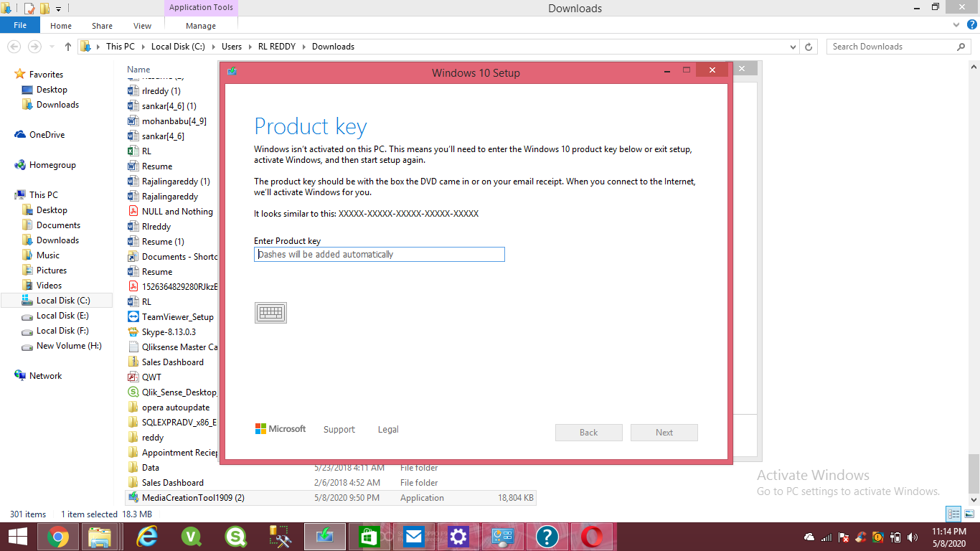Click the Windows 10 Setup title icon
Viewport: 980px width, 551px height.
pos(232,72)
